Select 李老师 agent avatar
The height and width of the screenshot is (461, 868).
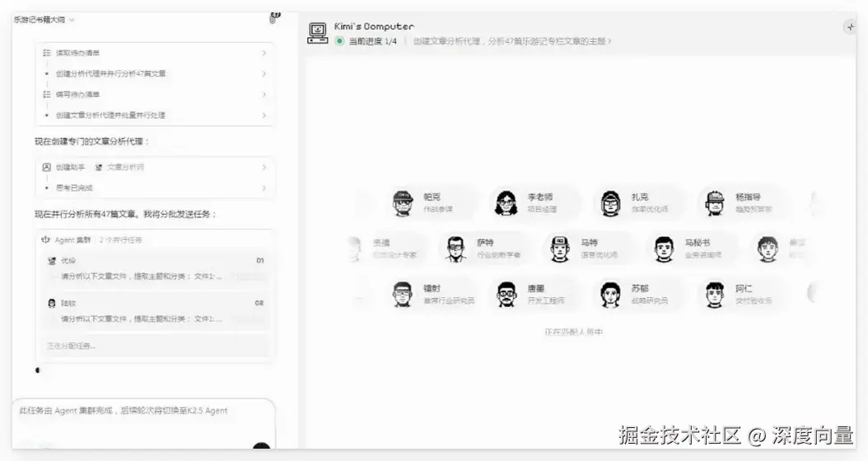[506, 203]
